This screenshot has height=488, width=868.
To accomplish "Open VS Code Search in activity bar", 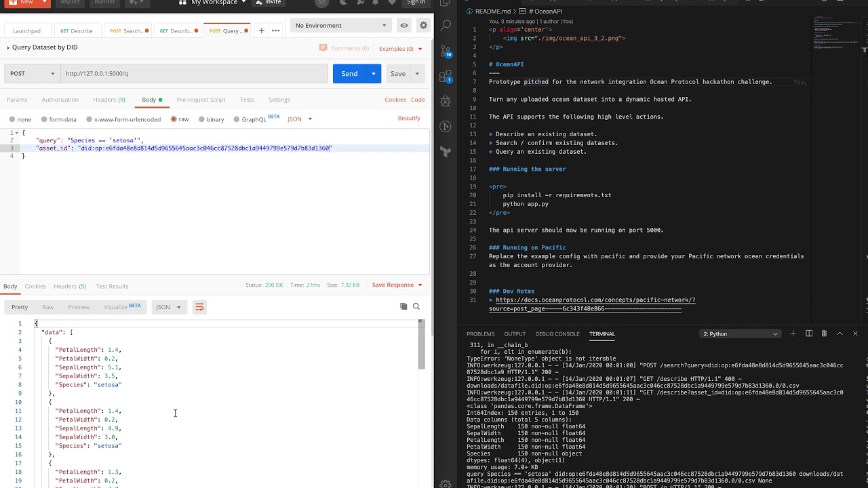I will [446, 26].
